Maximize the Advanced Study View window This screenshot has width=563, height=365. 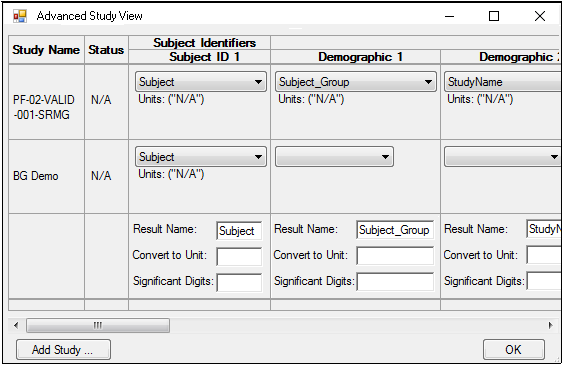coord(494,16)
